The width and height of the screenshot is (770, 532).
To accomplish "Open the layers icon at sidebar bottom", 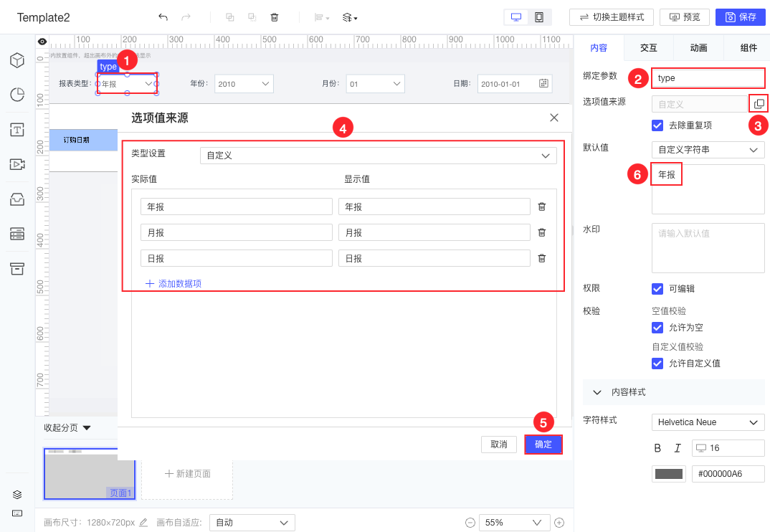I will click(x=17, y=494).
